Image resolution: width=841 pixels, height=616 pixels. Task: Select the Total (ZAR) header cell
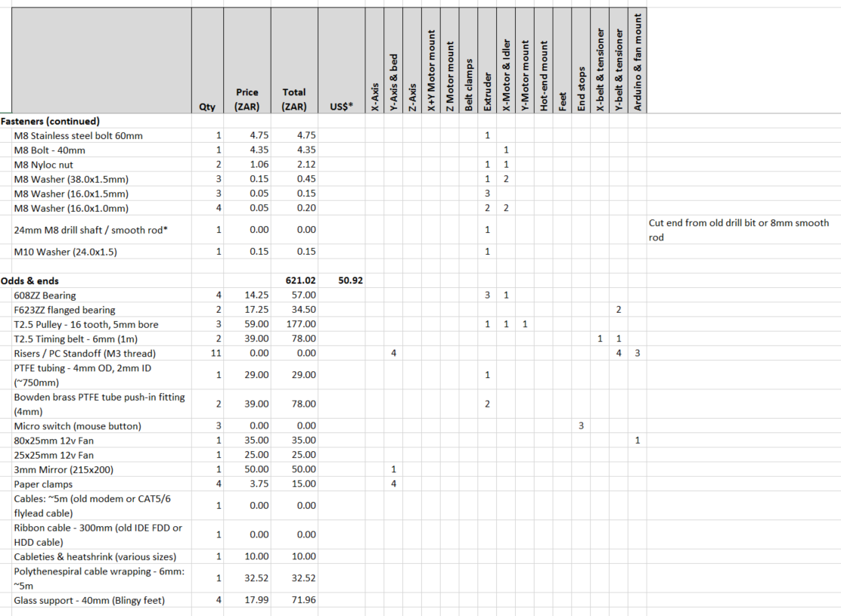point(294,100)
